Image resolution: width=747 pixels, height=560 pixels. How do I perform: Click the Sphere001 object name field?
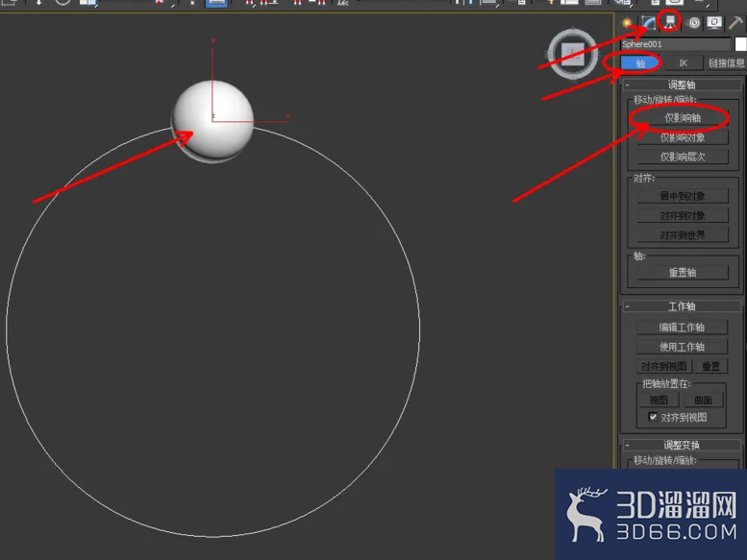pos(676,44)
